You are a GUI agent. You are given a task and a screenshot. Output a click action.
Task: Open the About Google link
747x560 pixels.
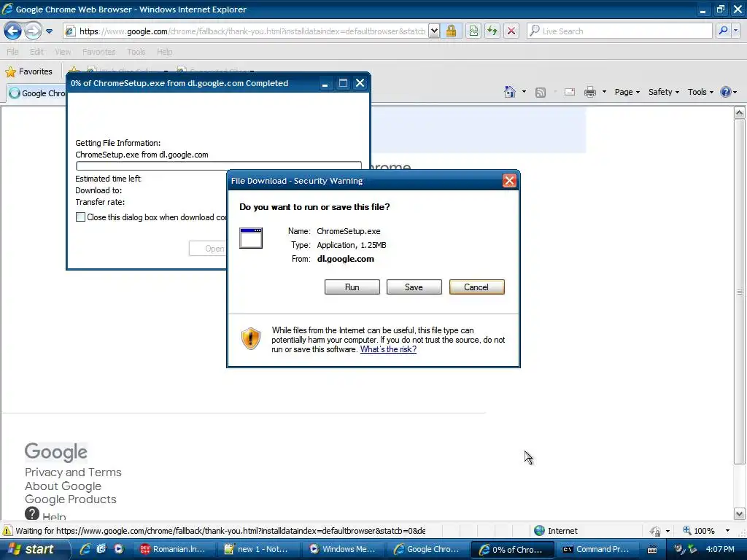click(x=63, y=486)
